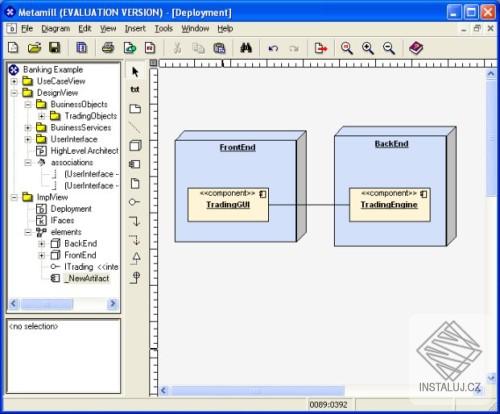Click the Paste toolbar icon
500x414 pixels.
[x=219, y=48]
